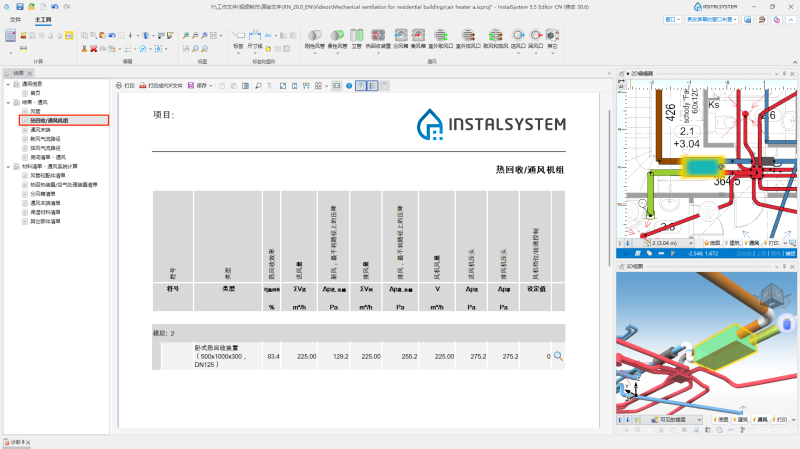Toggle the 打印 layer lightbulb in 2D editor

coord(766,243)
